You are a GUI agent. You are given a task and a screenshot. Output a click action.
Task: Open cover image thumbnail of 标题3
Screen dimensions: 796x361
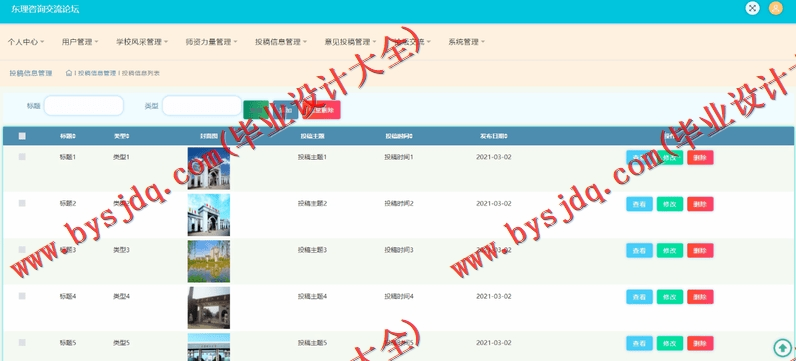(209, 261)
